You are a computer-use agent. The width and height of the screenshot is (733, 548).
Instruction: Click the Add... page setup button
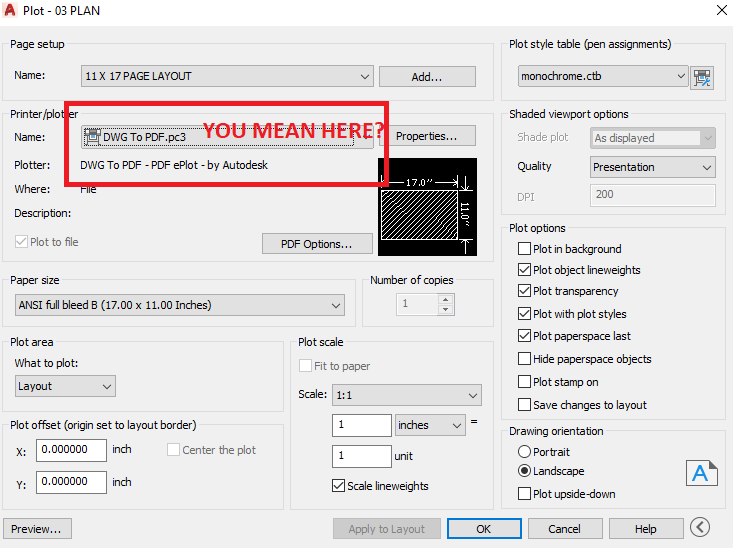tap(427, 77)
